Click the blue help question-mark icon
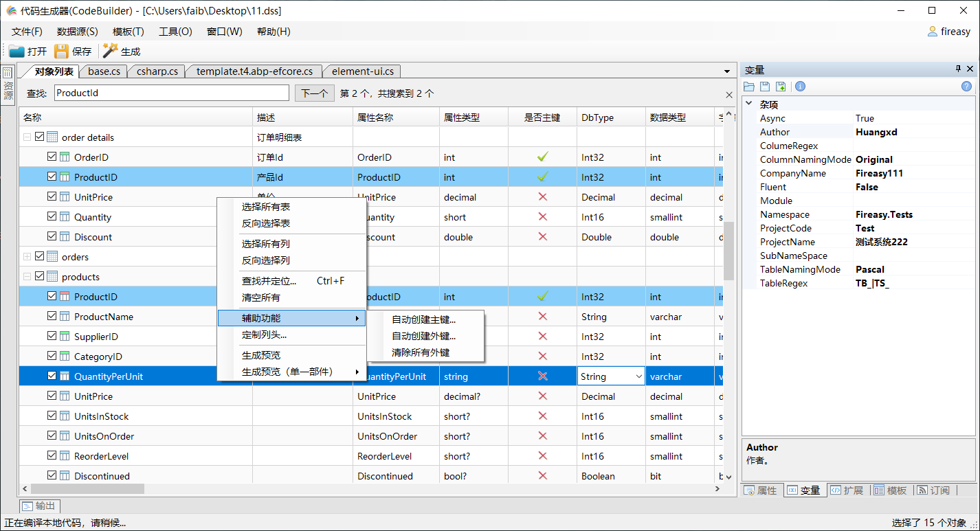Viewport: 980px width, 531px height. (x=966, y=87)
